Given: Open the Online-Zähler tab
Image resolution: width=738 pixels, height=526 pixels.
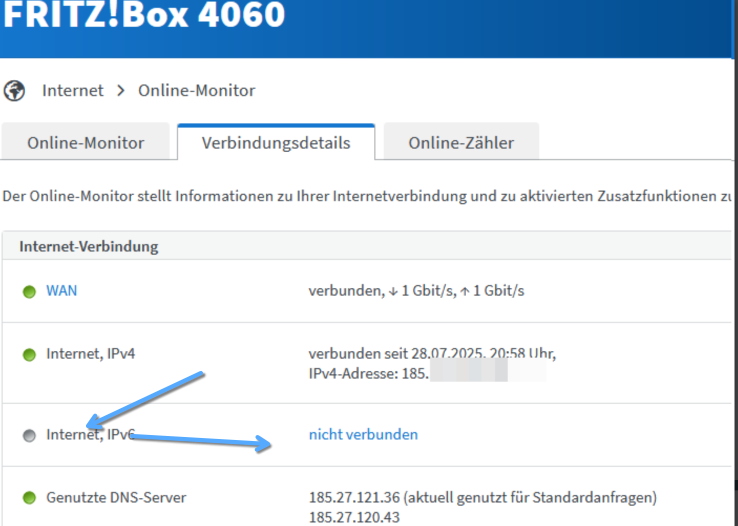Looking at the screenshot, I should [461, 143].
